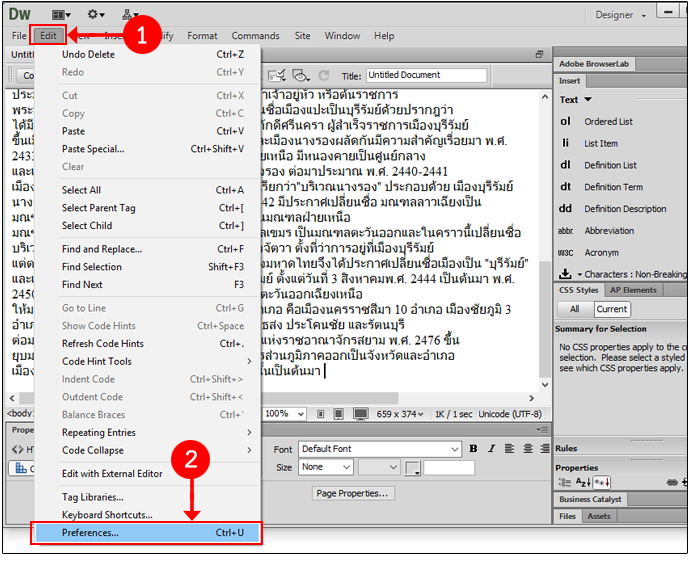This screenshot has width=691, height=564.
Task: Expand the Size dropdown set to None
Action: [326, 467]
